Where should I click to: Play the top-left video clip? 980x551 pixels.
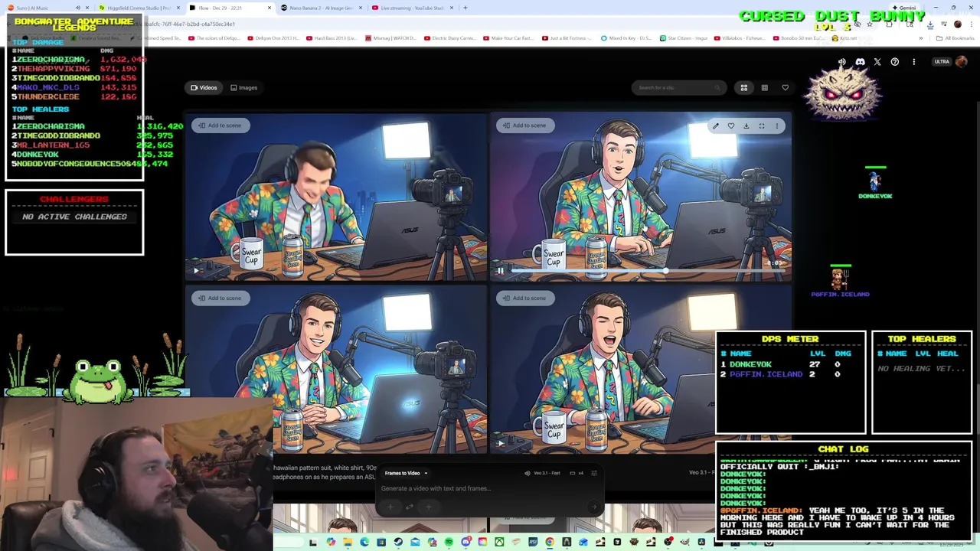click(x=197, y=270)
